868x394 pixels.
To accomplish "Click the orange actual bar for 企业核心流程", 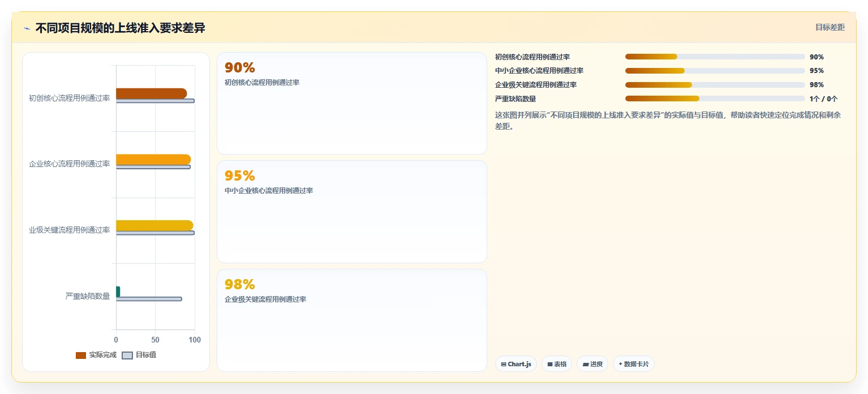I will coord(153,160).
